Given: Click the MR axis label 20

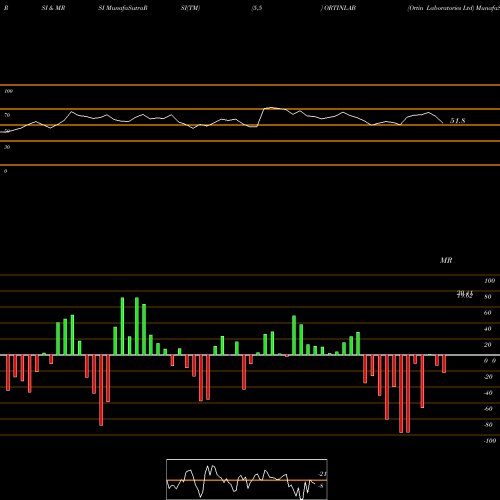Looking at the screenshot, I should click(x=488, y=345).
